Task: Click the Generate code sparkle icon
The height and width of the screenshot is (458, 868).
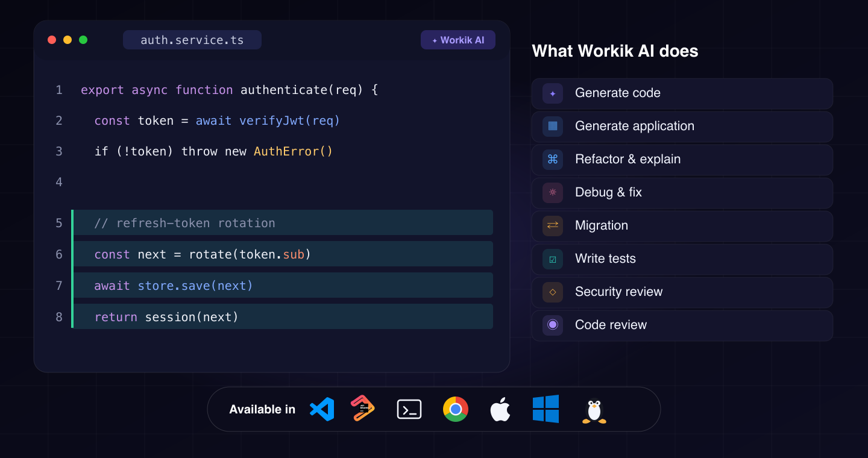Action: pyautogui.click(x=553, y=93)
